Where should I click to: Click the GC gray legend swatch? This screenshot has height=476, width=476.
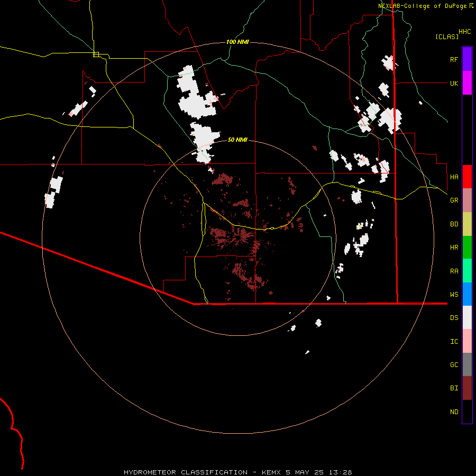pyautogui.click(x=467, y=364)
